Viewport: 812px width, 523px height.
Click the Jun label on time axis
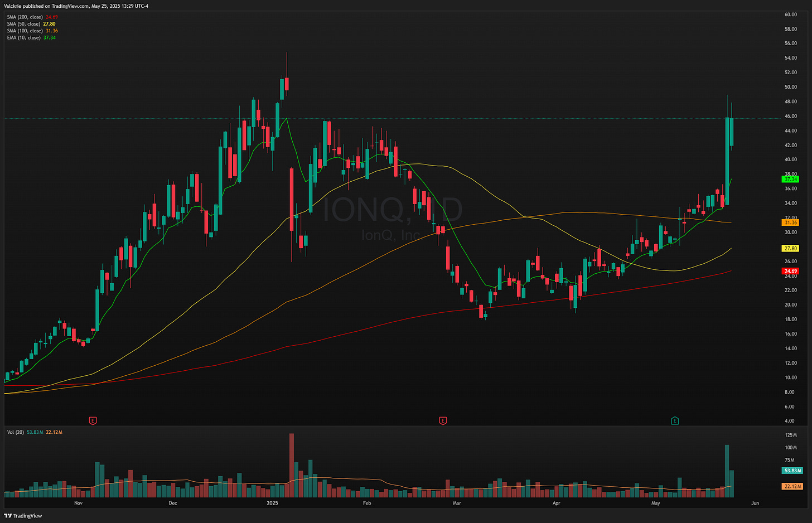click(755, 503)
